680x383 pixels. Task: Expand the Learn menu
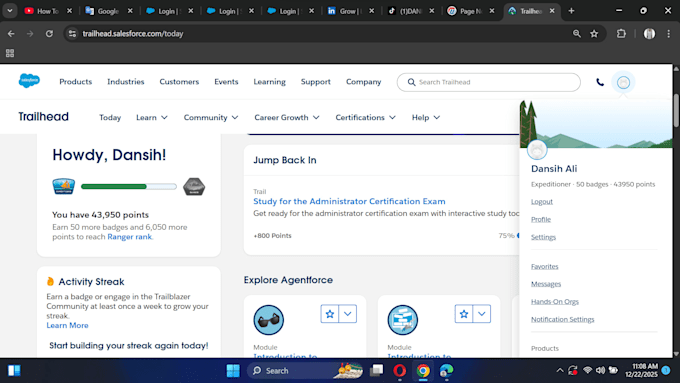tap(152, 118)
